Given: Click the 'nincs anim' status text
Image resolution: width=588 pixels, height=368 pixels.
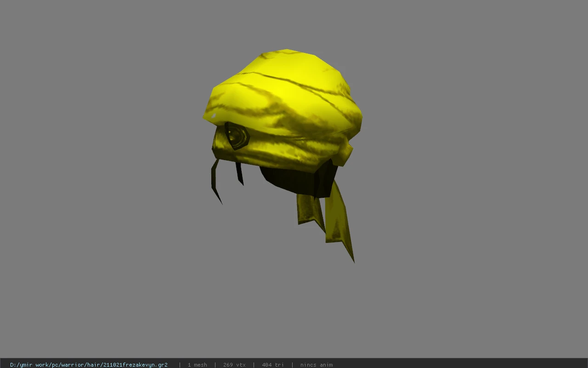Looking at the screenshot, I should coord(317,365).
